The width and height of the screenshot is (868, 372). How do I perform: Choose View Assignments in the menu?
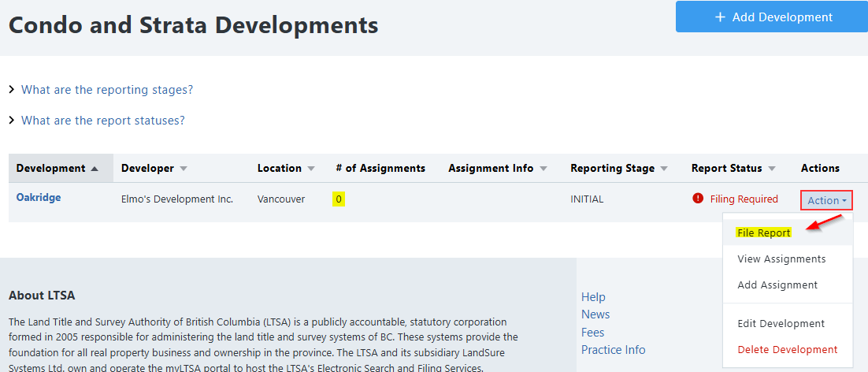781,259
